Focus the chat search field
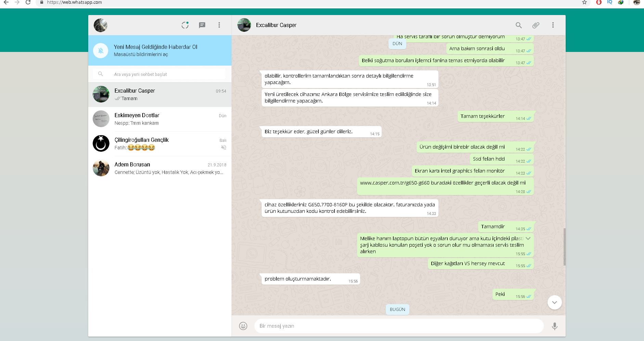The width and height of the screenshot is (644, 341). (159, 74)
